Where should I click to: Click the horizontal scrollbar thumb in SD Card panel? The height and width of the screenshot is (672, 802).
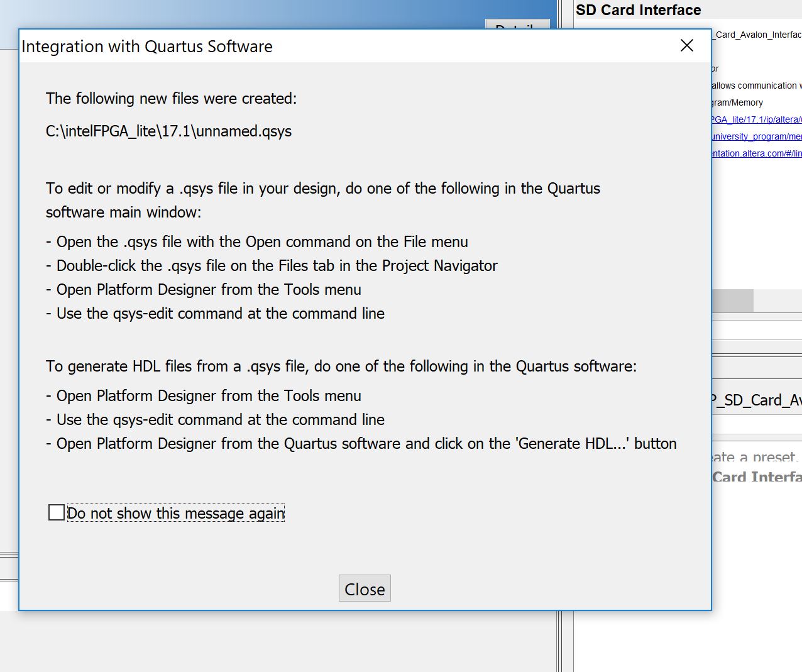(x=732, y=300)
